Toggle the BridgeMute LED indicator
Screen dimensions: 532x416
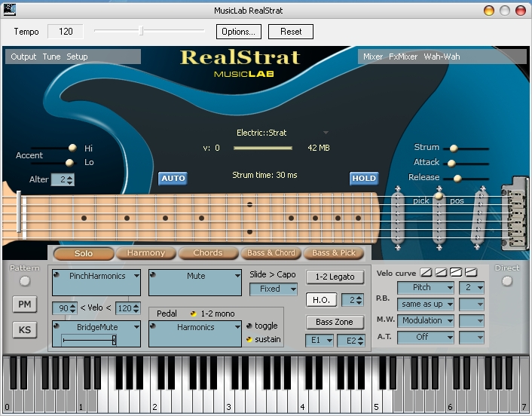click(57, 326)
